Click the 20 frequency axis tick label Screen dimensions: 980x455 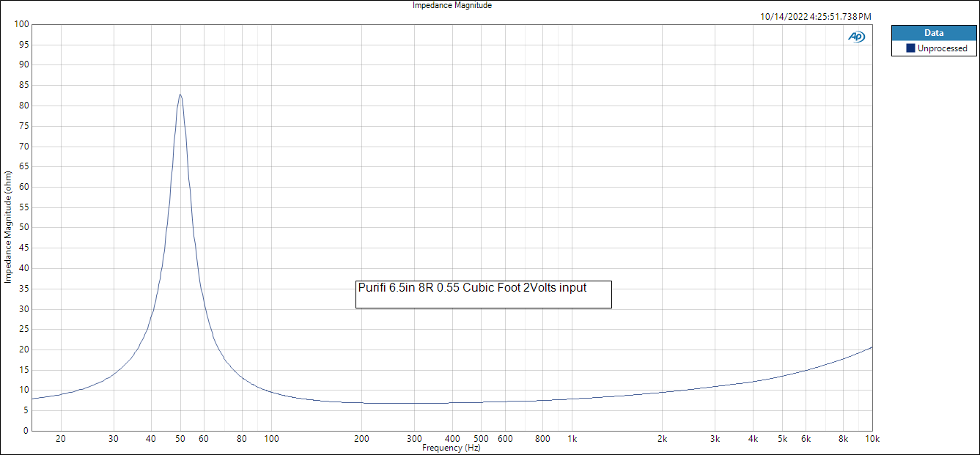[x=61, y=439]
